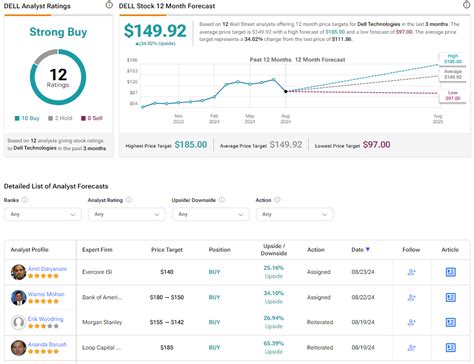Viewport: 474px width, 364px height.
Task: Click the High $185.00 forecast label
Action: (x=453, y=59)
